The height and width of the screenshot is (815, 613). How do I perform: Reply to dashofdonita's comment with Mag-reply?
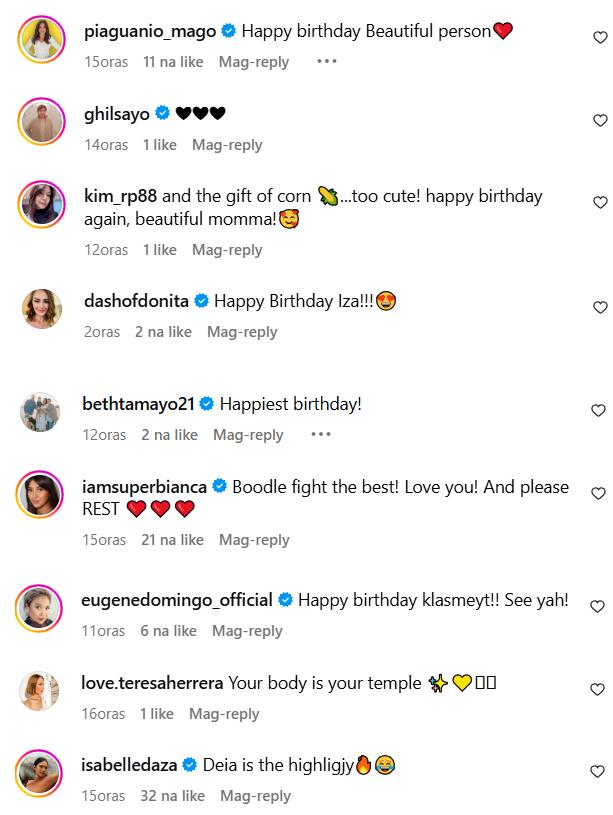(x=242, y=332)
